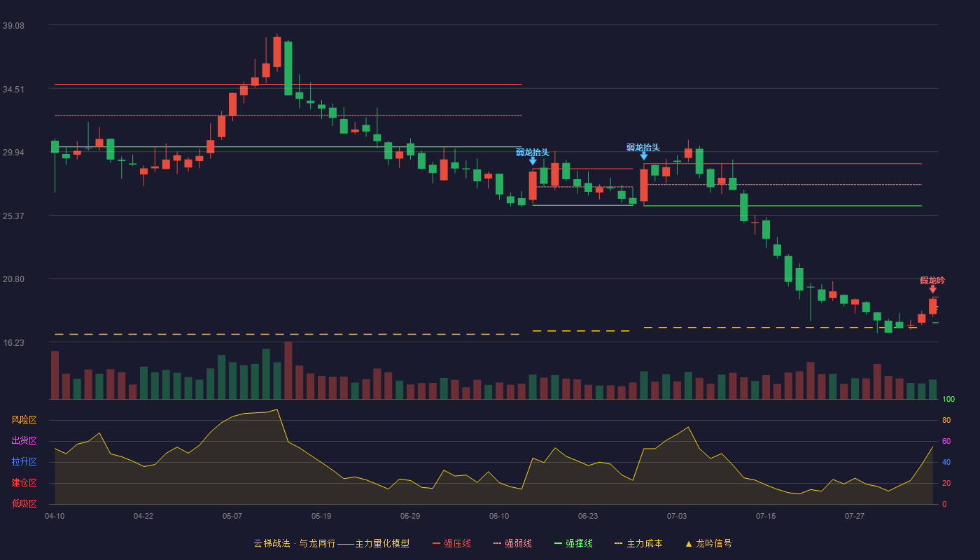
Task: Click the orange 80 indicator scale value
Action: 946,420
